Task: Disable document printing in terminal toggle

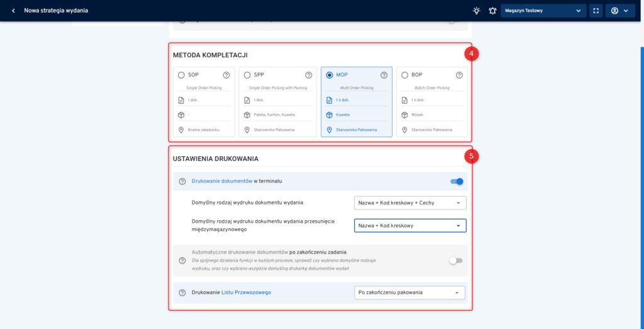Action: point(457,182)
